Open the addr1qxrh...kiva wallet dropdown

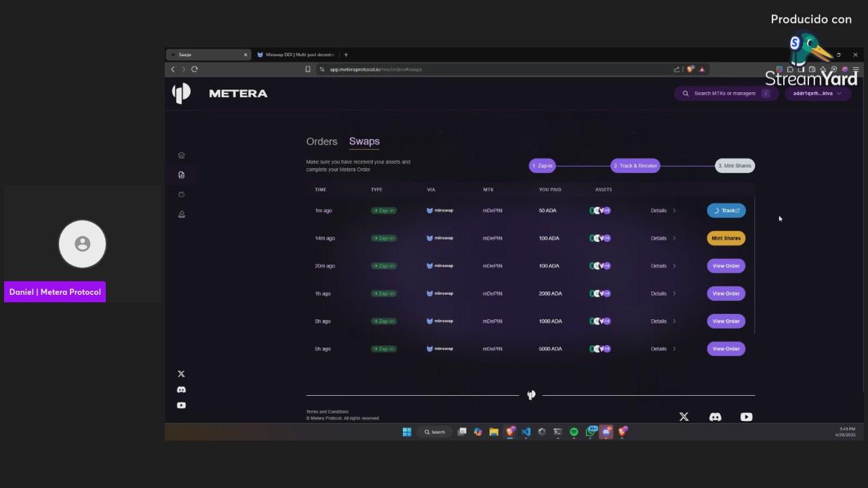(x=817, y=94)
